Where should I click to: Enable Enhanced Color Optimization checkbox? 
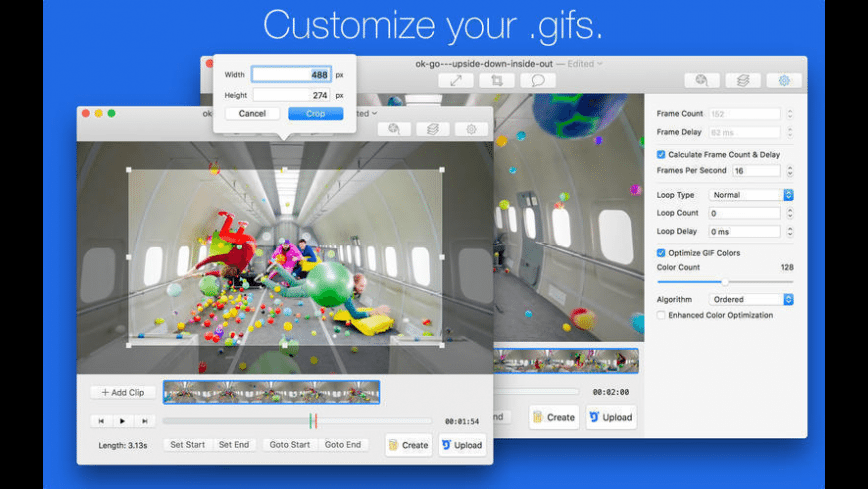pos(661,315)
